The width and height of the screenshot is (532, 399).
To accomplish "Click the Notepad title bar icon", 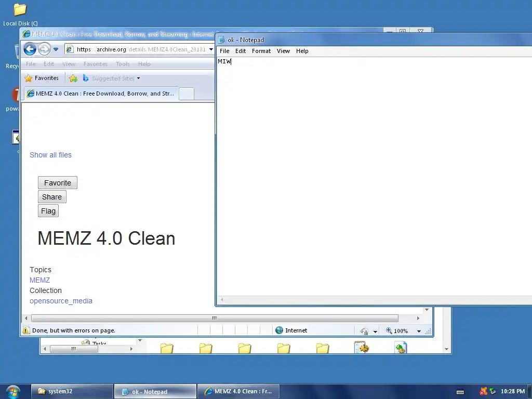I will pos(221,39).
